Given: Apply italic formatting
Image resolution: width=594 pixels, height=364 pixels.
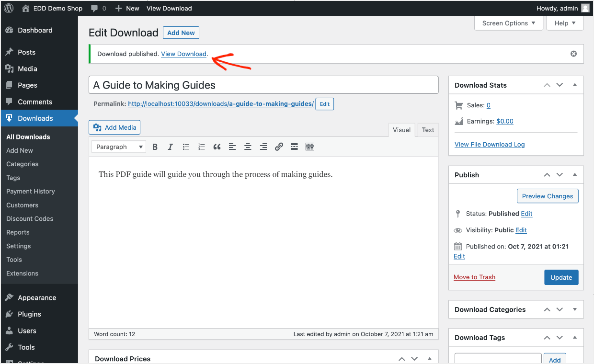Looking at the screenshot, I should pyautogui.click(x=170, y=147).
